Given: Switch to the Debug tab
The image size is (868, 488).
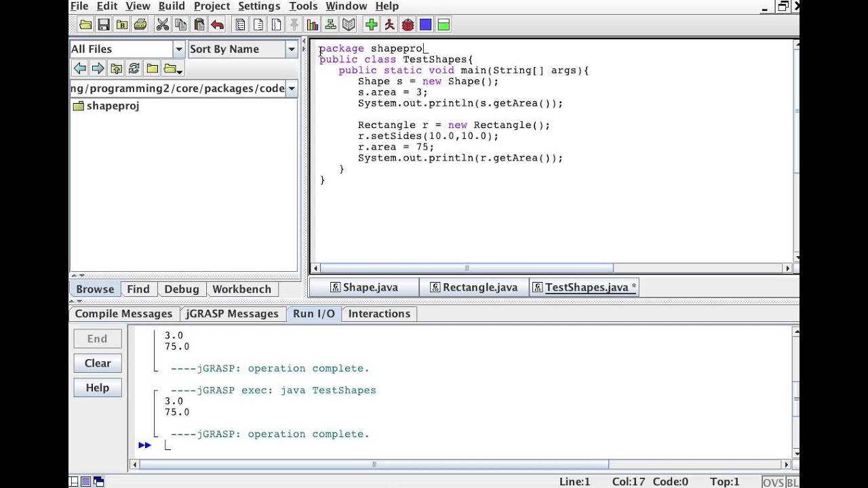Looking at the screenshot, I should coord(182,289).
